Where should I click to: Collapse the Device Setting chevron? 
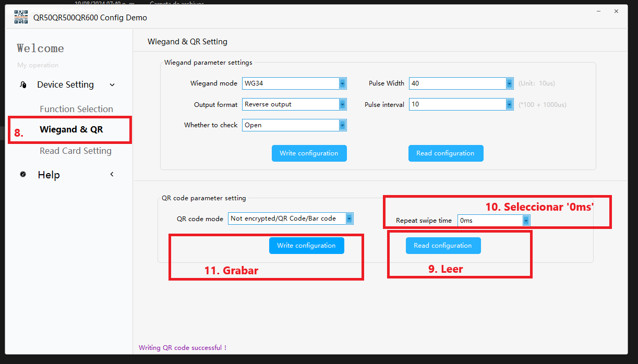(112, 85)
